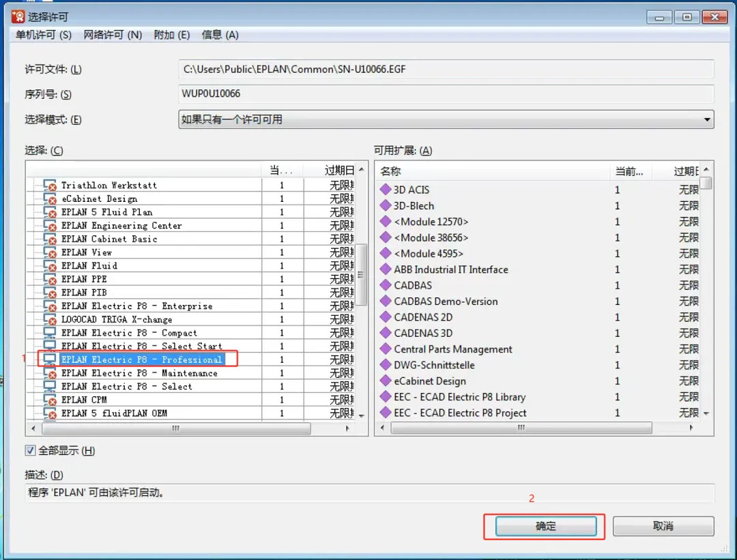
Task: Click the 取消 button
Action: coord(663,526)
